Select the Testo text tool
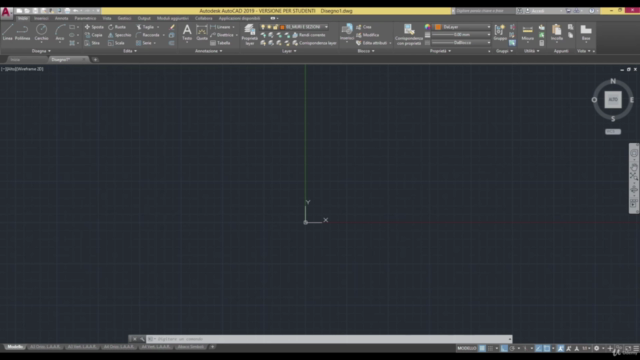Viewport: 640px width, 360px height. [187, 32]
